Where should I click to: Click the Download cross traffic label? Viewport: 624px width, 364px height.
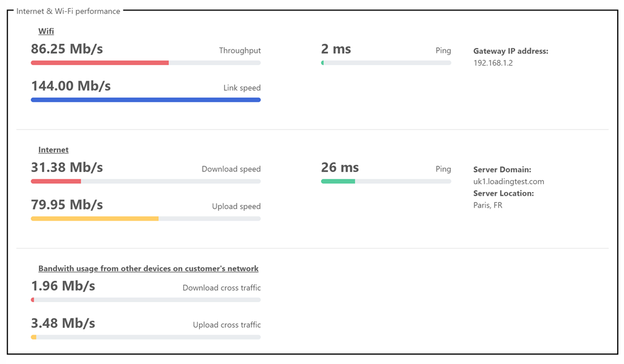coord(222,288)
